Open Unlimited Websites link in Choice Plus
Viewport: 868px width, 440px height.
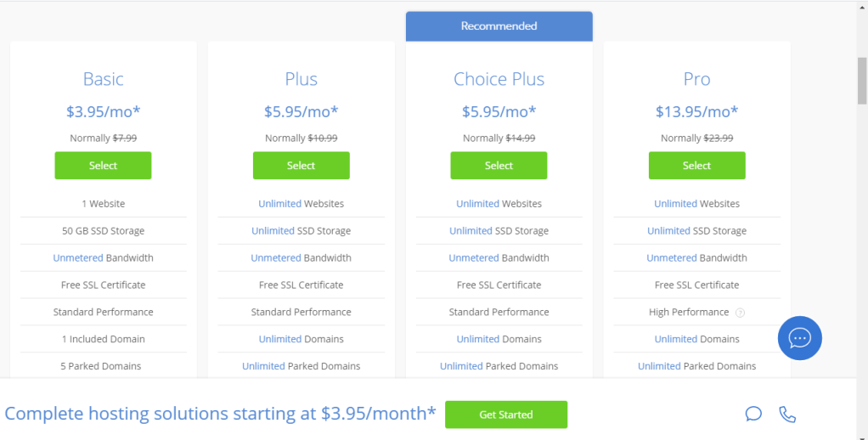point(477,204)
